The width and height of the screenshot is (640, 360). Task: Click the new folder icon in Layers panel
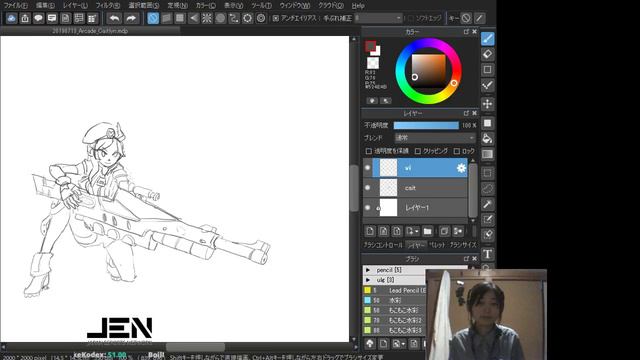tap(427, 231)
